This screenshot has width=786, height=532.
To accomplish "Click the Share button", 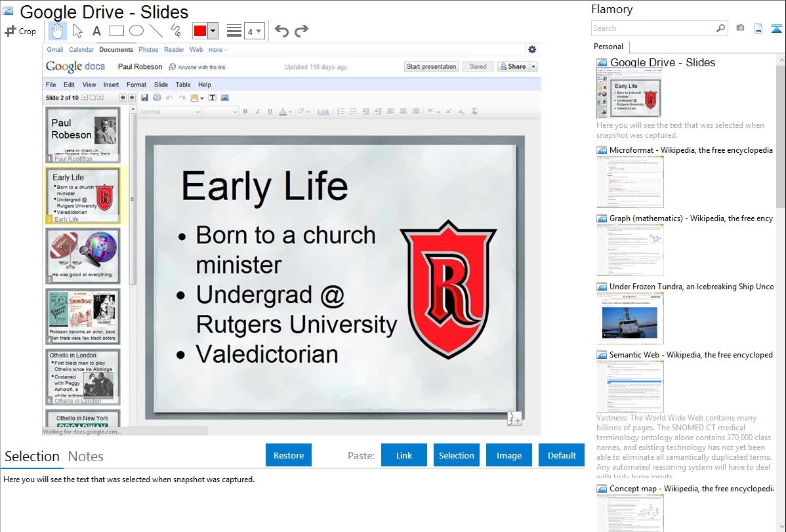I will point(513,66).
